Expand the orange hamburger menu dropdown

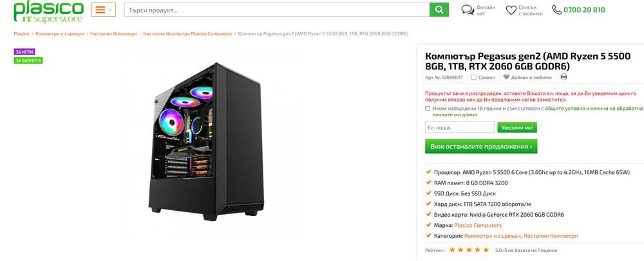point(104,10)
